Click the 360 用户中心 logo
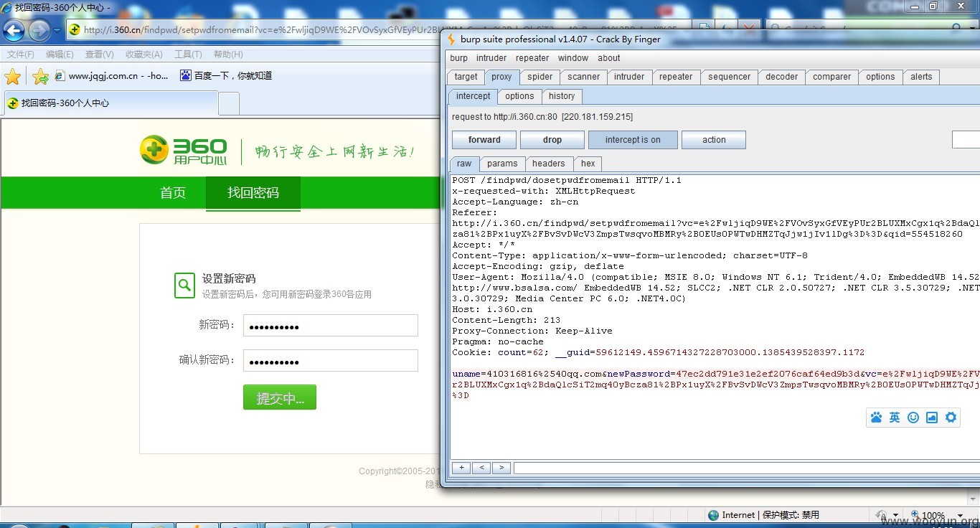The width and height of the screenshot is (980, 528). [184, 150]
